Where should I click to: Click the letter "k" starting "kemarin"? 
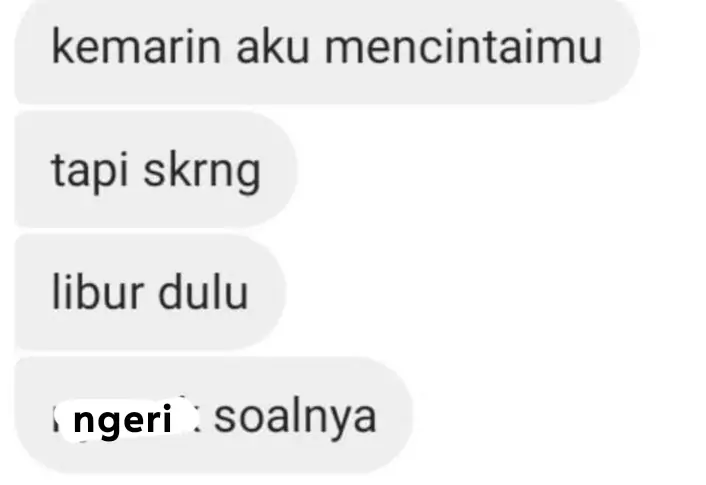click(x=61, y=46)
